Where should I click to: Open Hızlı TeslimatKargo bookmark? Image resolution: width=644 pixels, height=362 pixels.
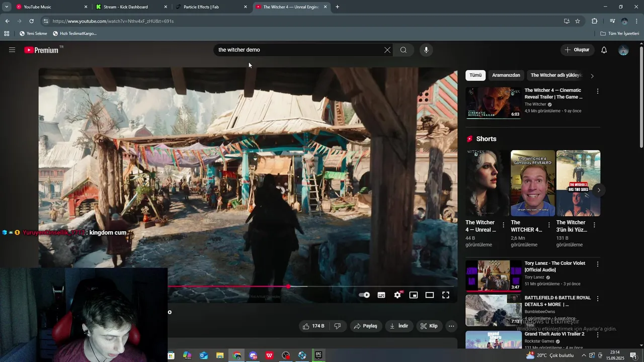coord(74,34)
